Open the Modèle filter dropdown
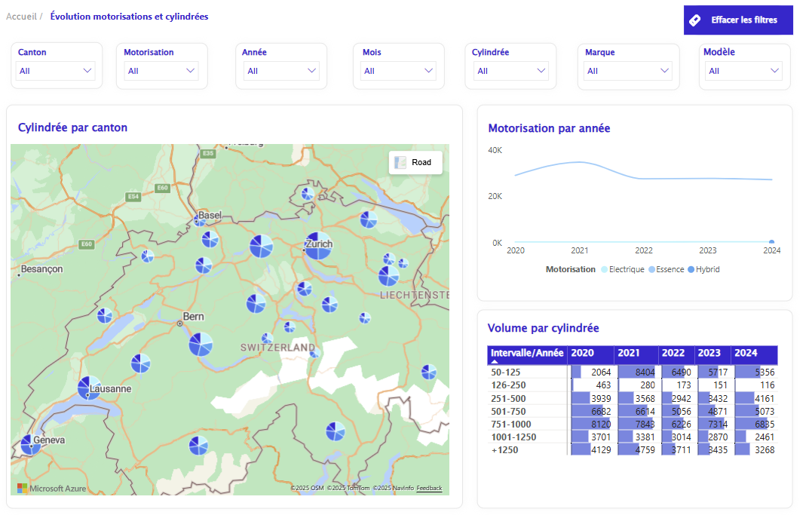The width and height of the screenshot is (812, 515). (743, 71)
